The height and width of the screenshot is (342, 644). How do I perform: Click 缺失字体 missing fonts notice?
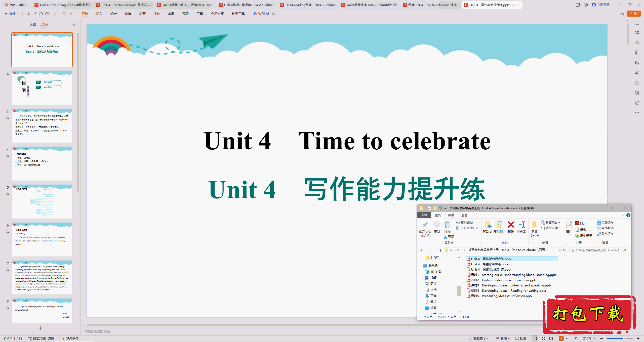point(70,338)
